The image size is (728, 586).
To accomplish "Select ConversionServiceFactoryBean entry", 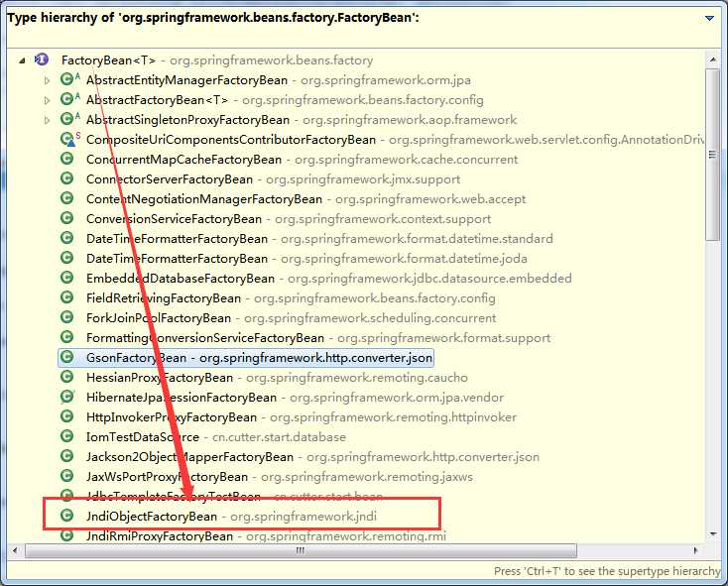I will click(289, 219).
